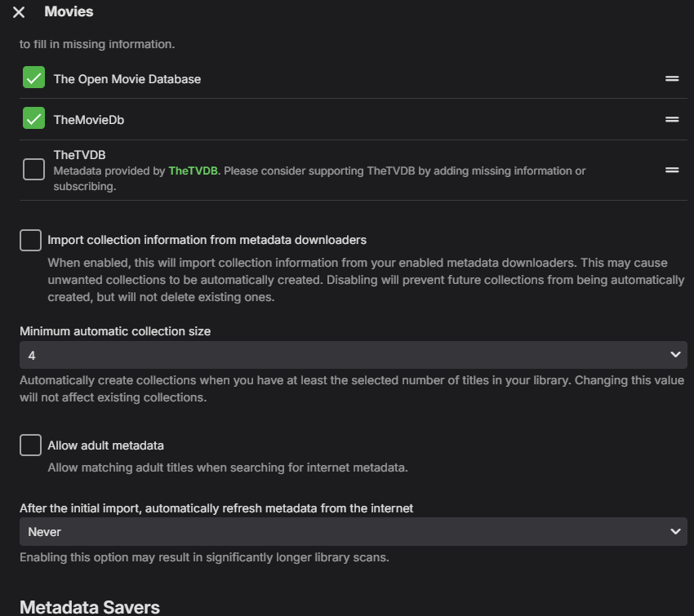Screen dimensions: 694x616
Task: Click chevron arrow on the Never dropdown
Action: [674, 531]
